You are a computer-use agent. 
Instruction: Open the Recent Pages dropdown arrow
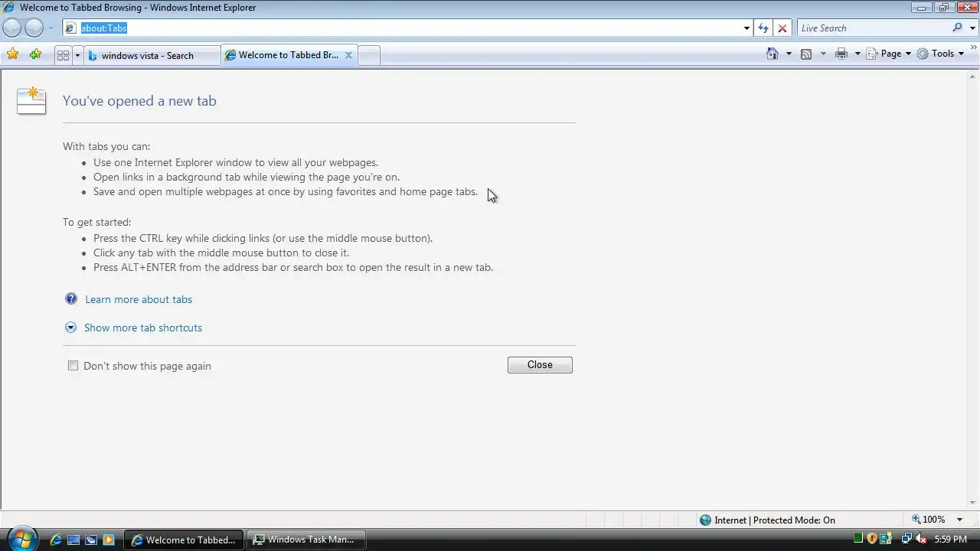(51, 28)
